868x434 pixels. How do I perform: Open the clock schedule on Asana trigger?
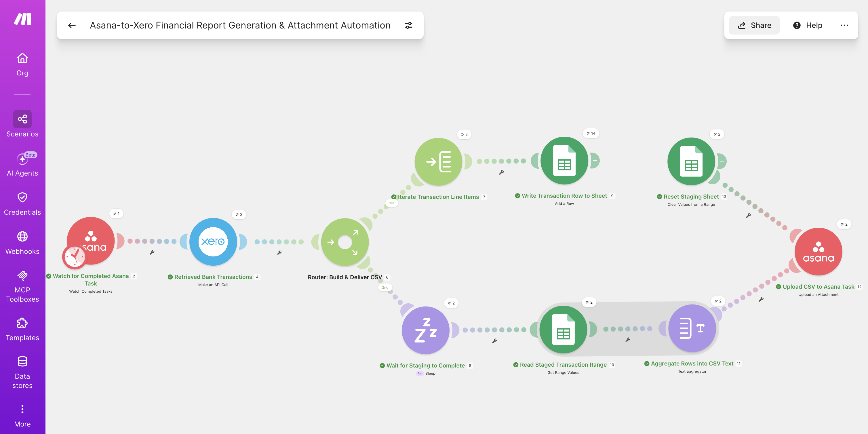75,257
